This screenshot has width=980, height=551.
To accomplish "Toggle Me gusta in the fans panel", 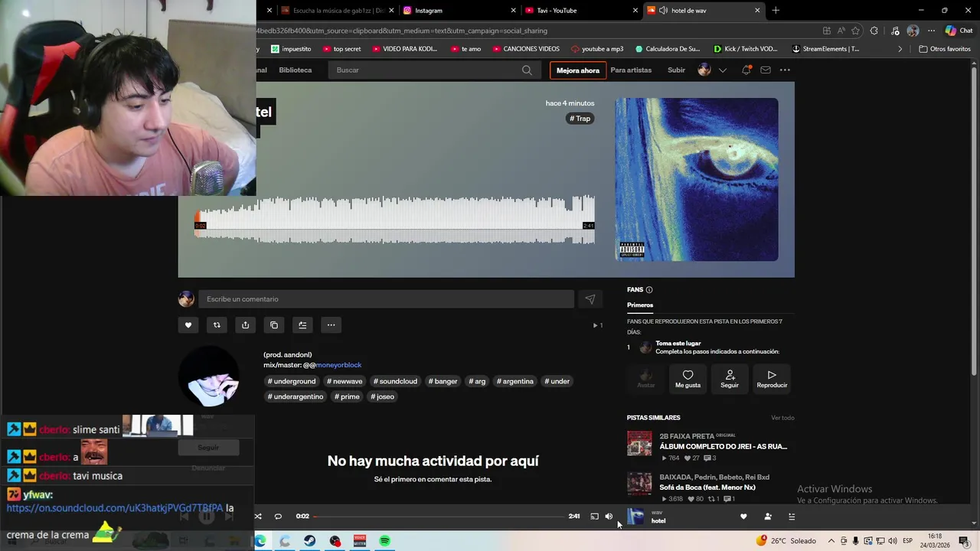I will click(688, 378).
